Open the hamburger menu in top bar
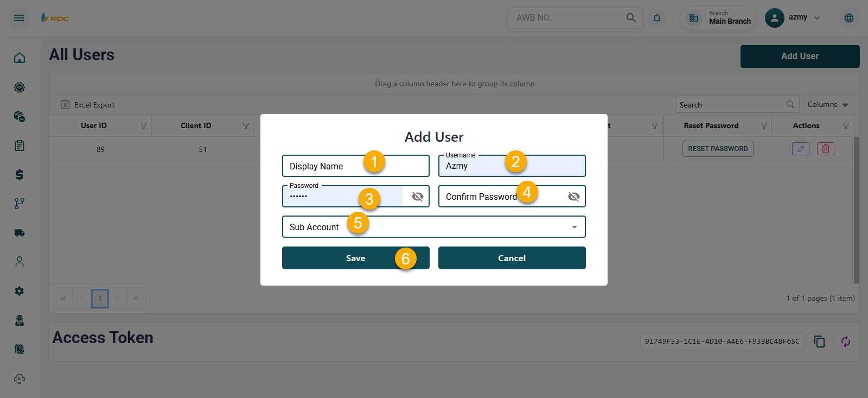Image resolution: width=868 pixels, height=398 pixels. coord(19,18)
